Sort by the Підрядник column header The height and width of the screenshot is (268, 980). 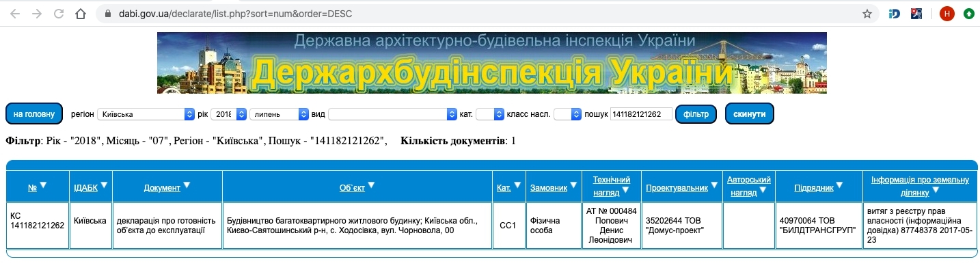coord(813,187)
